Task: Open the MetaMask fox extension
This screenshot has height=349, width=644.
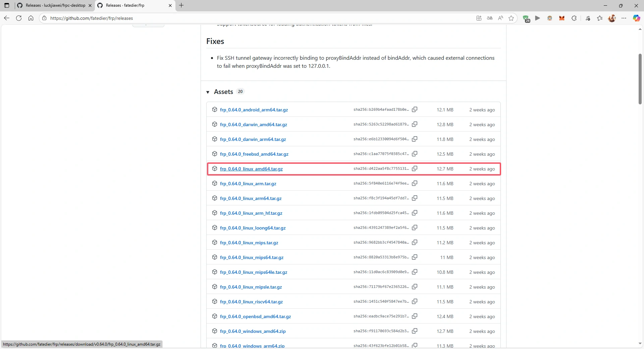Action: (562, 18)
